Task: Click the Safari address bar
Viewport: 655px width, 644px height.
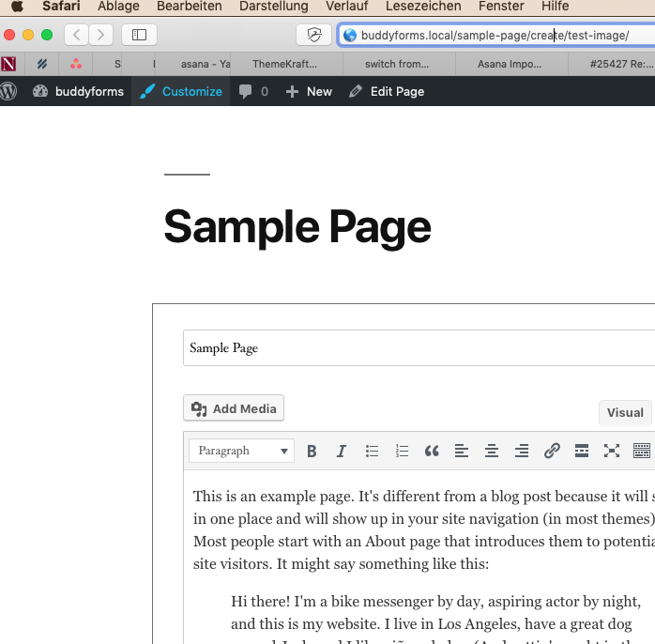Action: click(496, 35)
